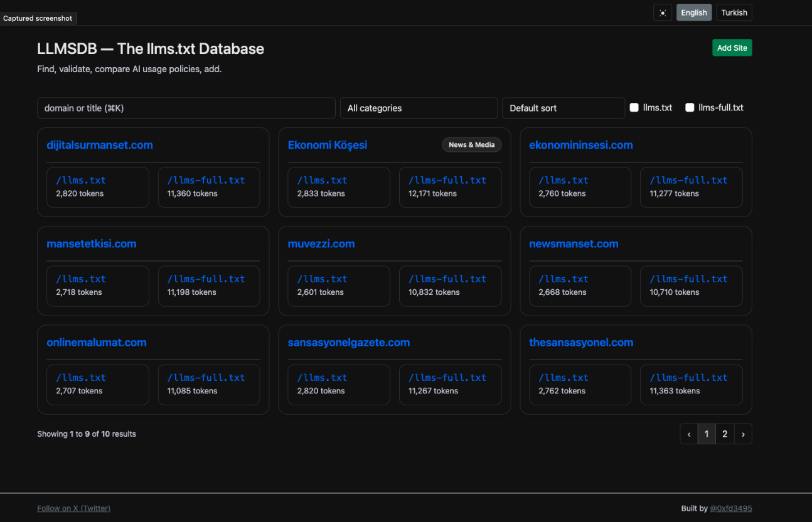Open the Ekonomi Köşesi site link

pos(328,145)
